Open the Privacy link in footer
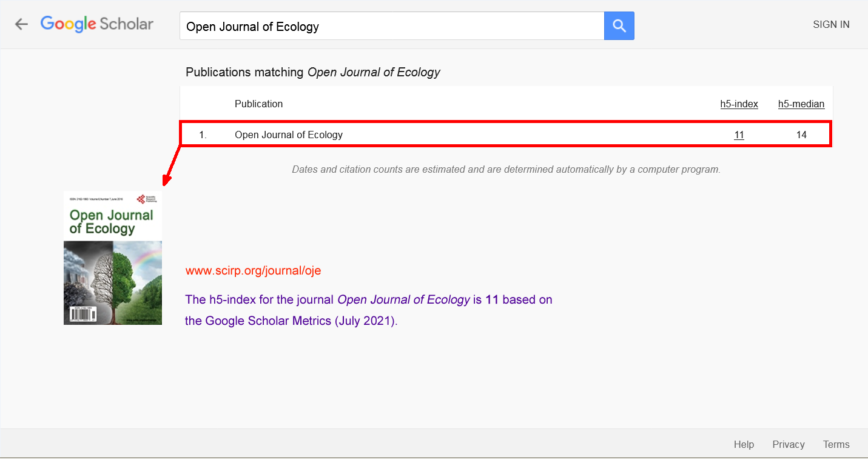The height and width of the screenshot is (460, 868). click(788, 444)
